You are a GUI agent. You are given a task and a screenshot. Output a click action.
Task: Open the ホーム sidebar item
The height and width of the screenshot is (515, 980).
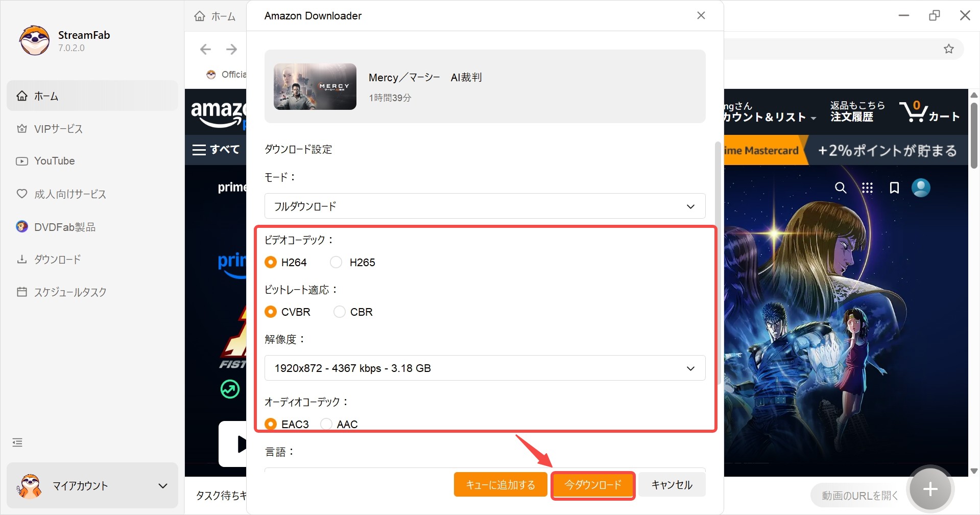pos(92,96)
